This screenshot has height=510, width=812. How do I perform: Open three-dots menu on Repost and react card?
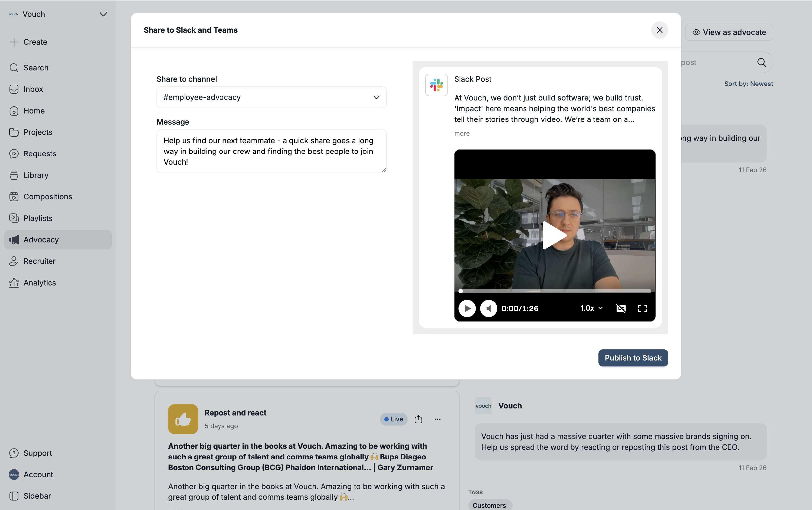pyautogui.click(x=437, y=419)
